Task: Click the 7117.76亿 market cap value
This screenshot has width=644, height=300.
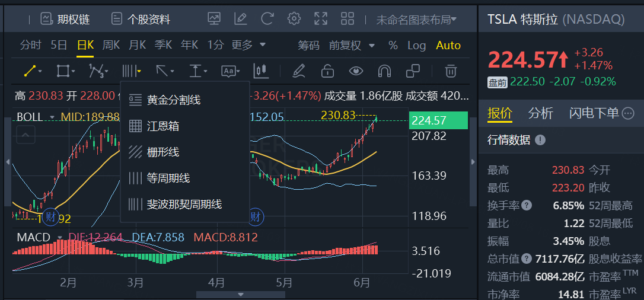Action: click(560, 259)
